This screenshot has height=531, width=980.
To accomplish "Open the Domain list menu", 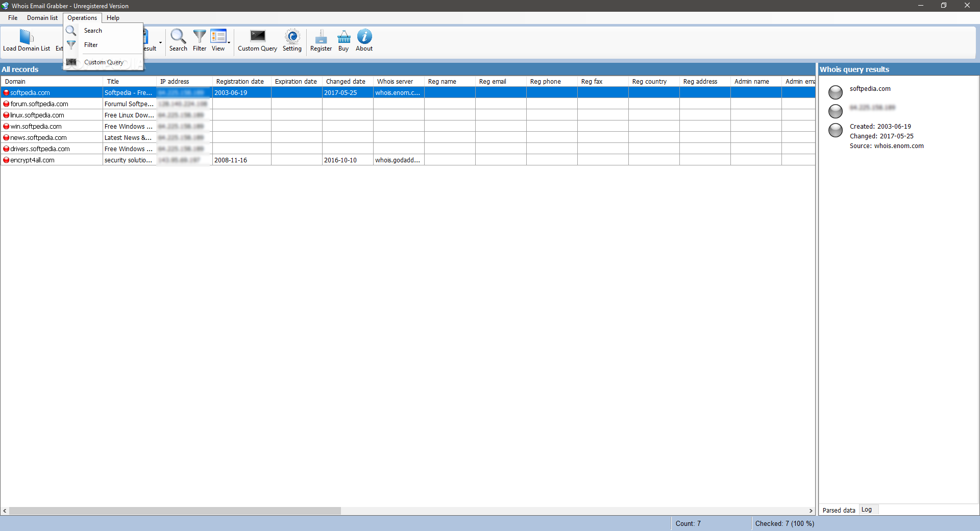I will point(42,18).
